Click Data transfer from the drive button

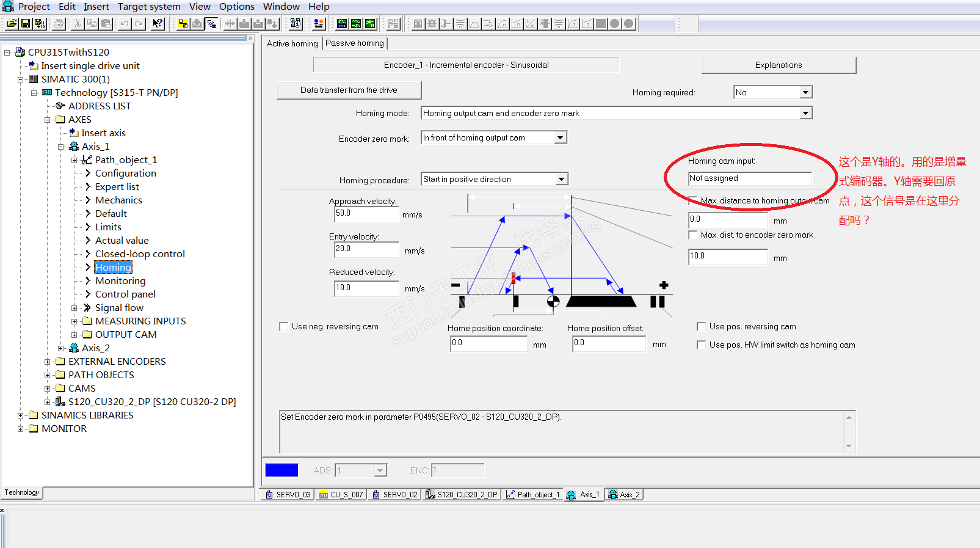[x=349, y=90]
